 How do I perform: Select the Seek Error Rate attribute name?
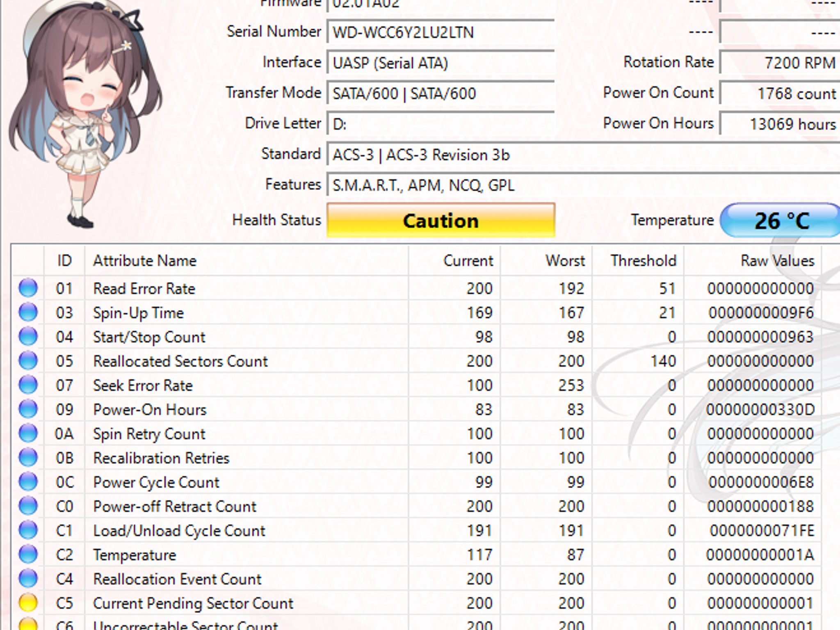click(x=143, y=385)
